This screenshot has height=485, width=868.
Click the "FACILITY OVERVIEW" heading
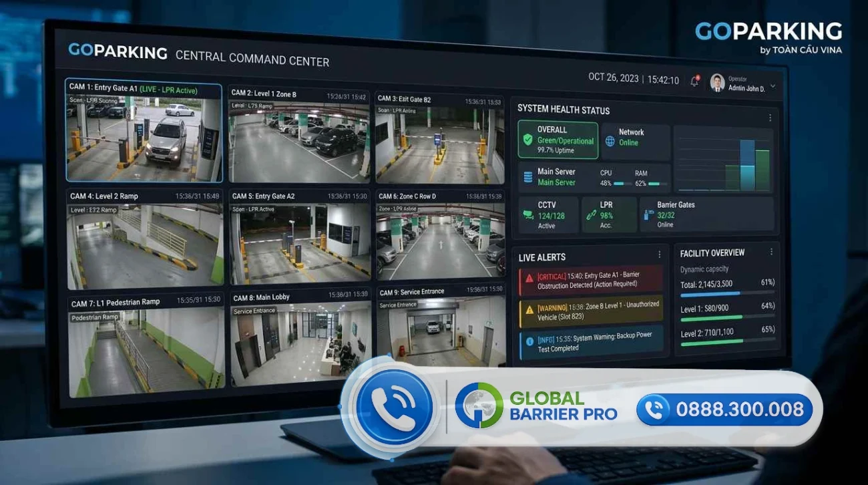pos(712,253)
